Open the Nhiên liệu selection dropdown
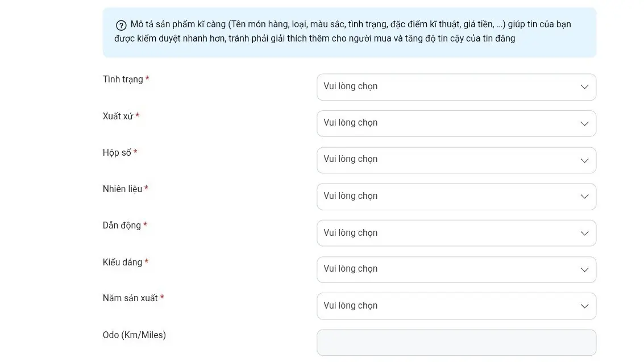Screen dimensions: 644x362 455,196
